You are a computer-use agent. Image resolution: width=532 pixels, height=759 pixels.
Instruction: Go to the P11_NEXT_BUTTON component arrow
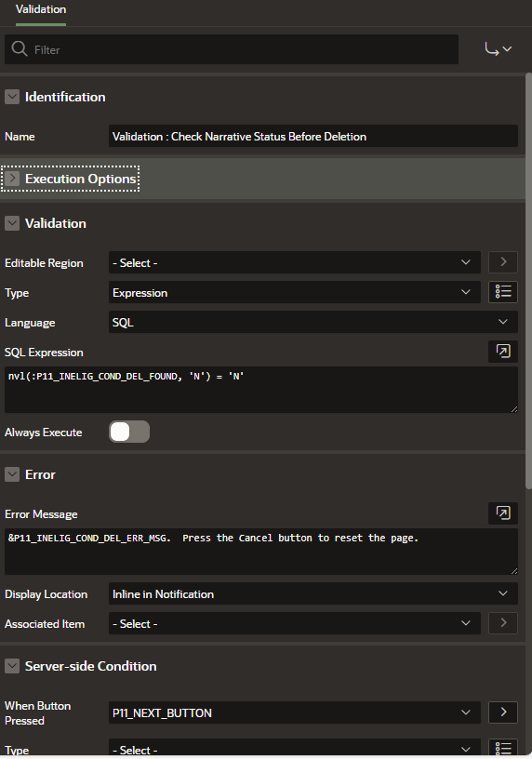click(503, 712)
